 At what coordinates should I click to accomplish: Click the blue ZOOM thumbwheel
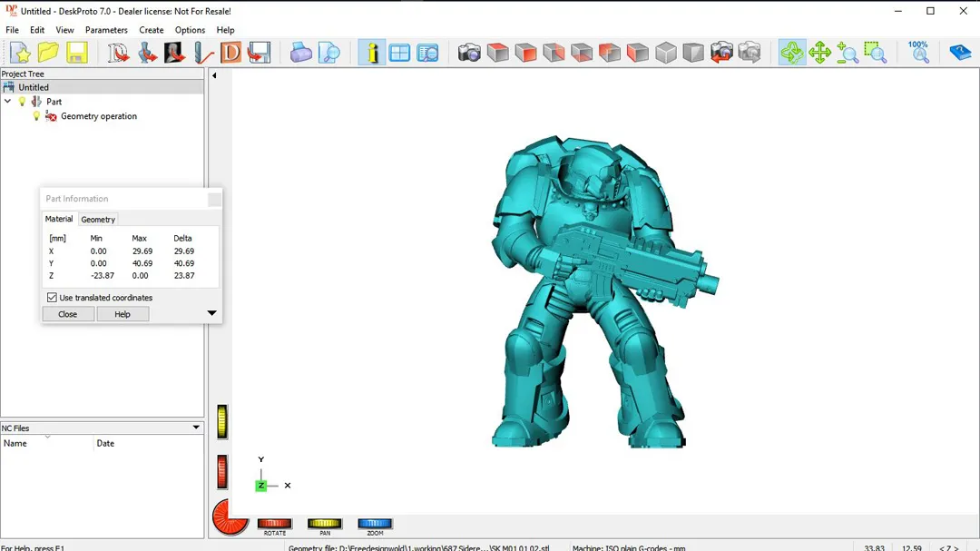point(375,524)
